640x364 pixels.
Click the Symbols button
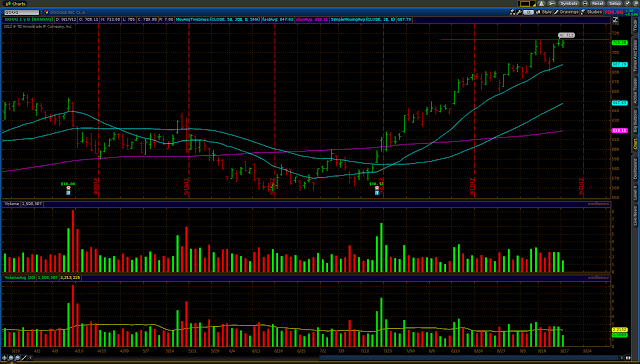(x=569, y=3)
